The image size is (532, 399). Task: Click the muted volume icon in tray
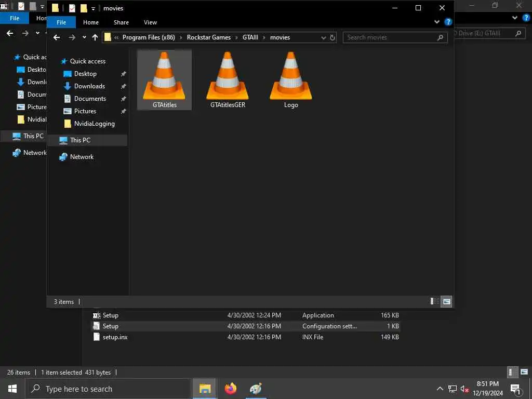click(x=464, y=389)
